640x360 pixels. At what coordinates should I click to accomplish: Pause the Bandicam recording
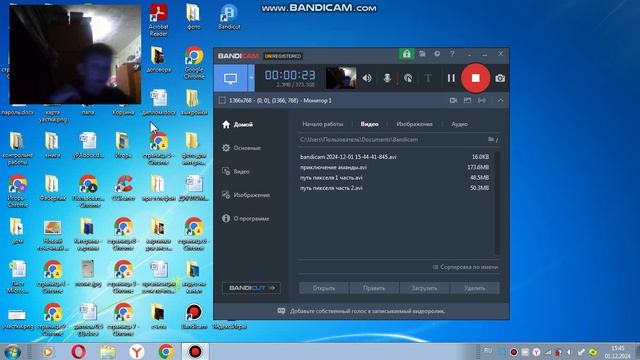pos(451,78)
